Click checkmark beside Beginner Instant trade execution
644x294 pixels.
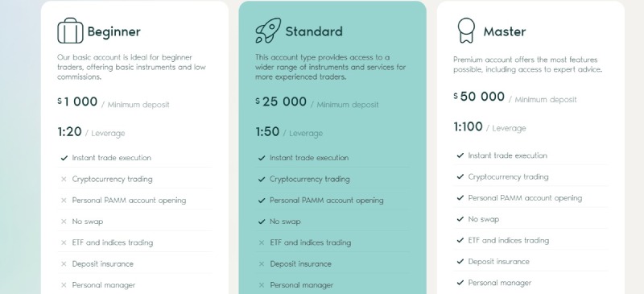click(64, 158)
